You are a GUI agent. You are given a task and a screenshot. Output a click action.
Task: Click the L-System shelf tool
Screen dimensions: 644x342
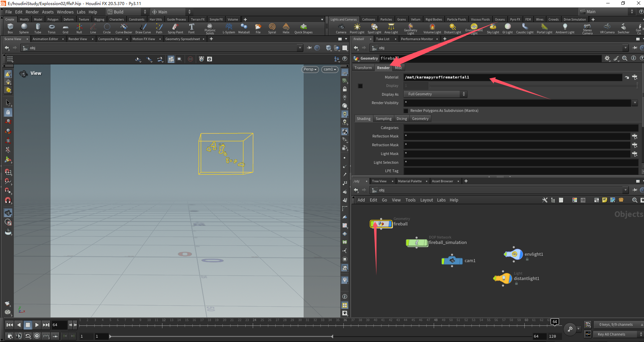229,28
